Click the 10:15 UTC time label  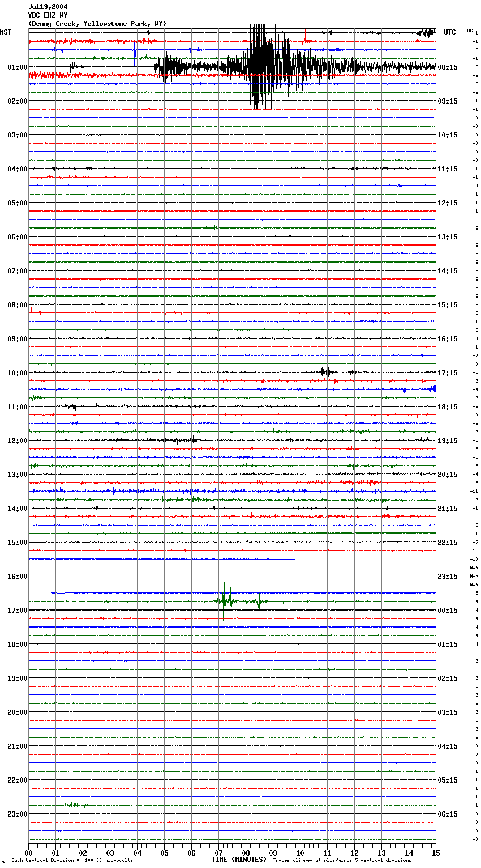click(448, 135)
